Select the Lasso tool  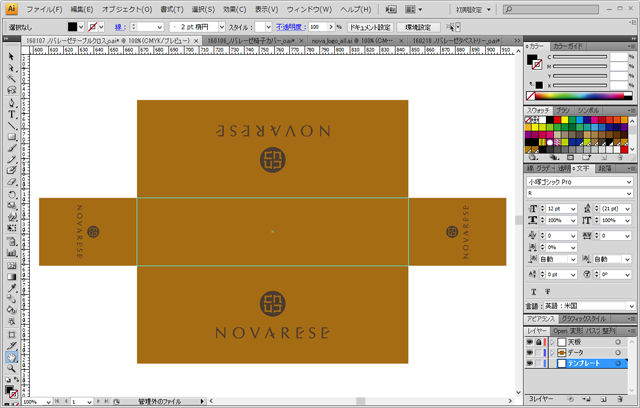pyautogui.click(x=11, y=90)
